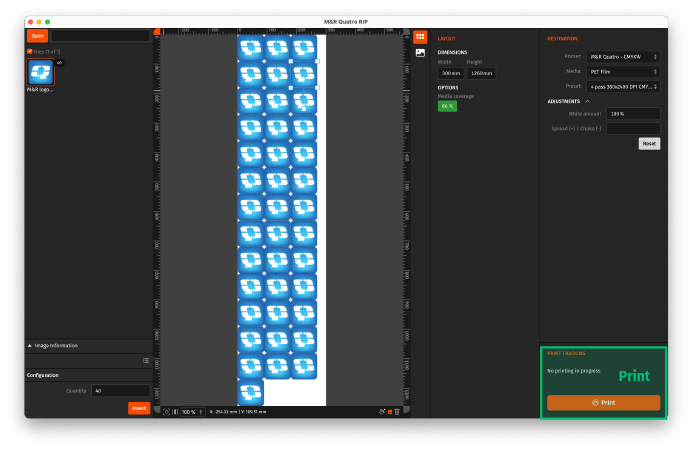Collapse the Adjustments section chevron

click(588, 101)
